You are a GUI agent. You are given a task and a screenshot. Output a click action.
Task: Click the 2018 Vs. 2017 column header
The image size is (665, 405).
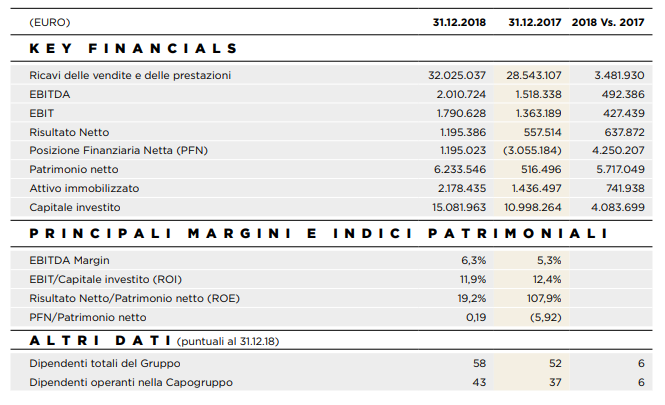[609, 22]
